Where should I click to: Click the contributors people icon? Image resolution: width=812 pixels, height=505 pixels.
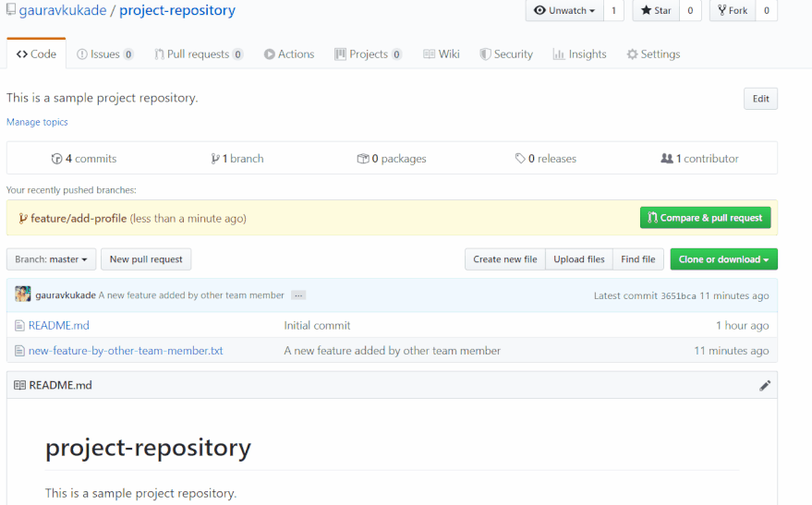[x=667, y=158]
